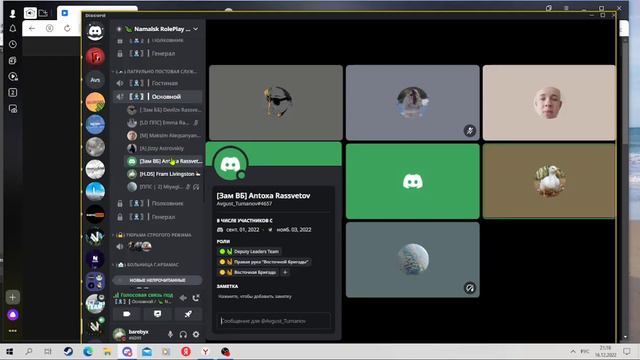
Task: Open the Discord home direct messages icon
Action: [x=95, y=31]
